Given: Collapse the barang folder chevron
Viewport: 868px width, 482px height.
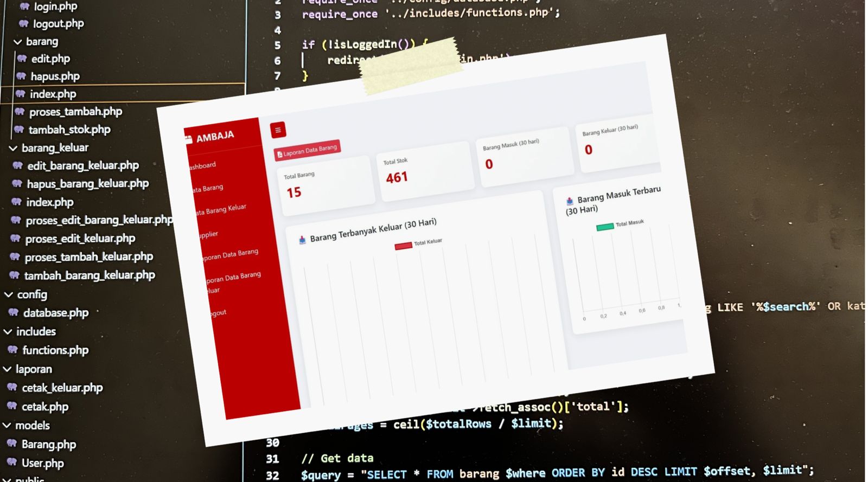Looking at the screenshot, I should (x=18, y=42).
